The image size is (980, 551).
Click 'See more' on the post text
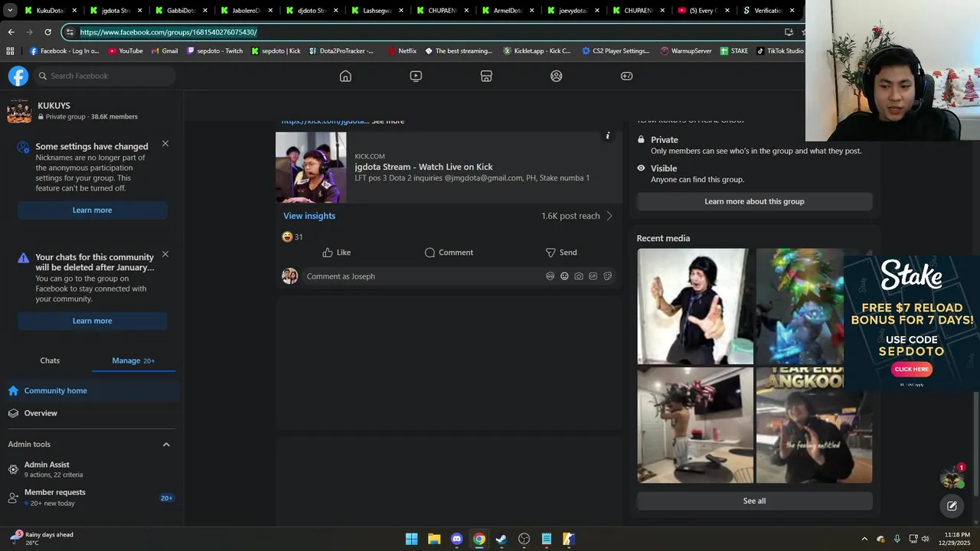point(388,121)
